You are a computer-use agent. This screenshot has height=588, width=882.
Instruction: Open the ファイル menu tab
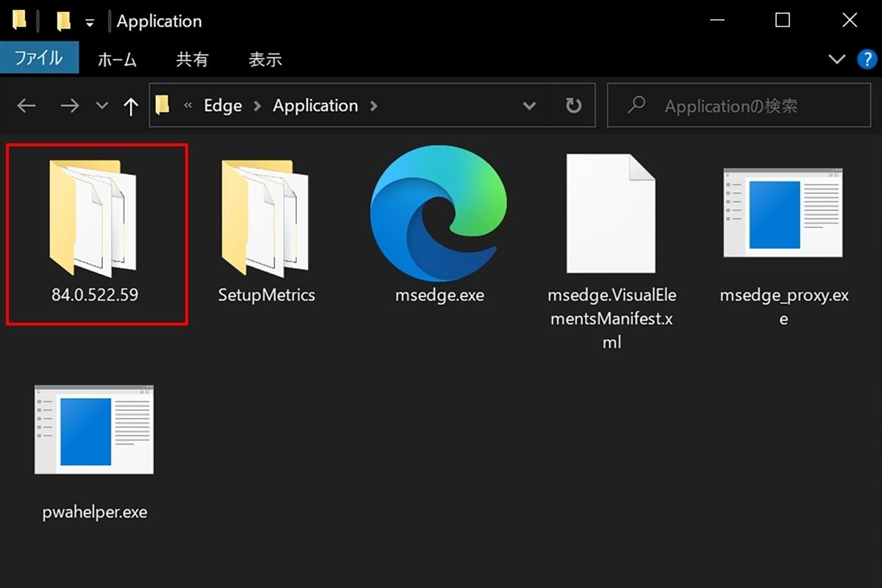(39, 59)
